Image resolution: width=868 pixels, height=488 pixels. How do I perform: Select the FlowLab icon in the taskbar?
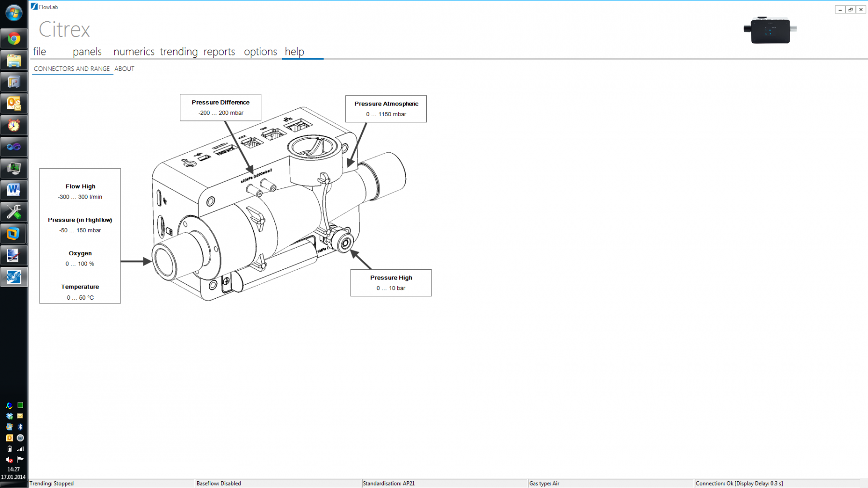pos(14,277)
